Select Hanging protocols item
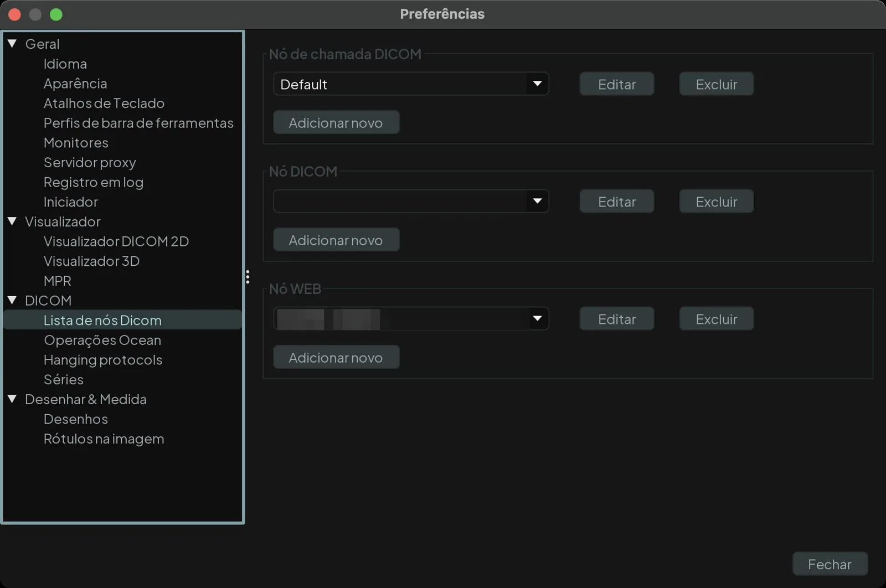The height and width of the screenshot is (588, 886). pyautogui.click(x=103, y=360)
